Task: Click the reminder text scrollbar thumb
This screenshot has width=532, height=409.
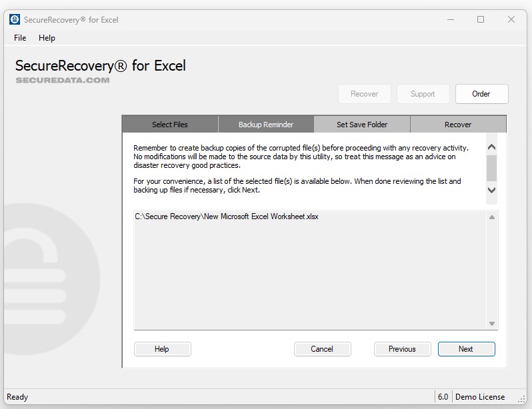Action: [491, 168]
